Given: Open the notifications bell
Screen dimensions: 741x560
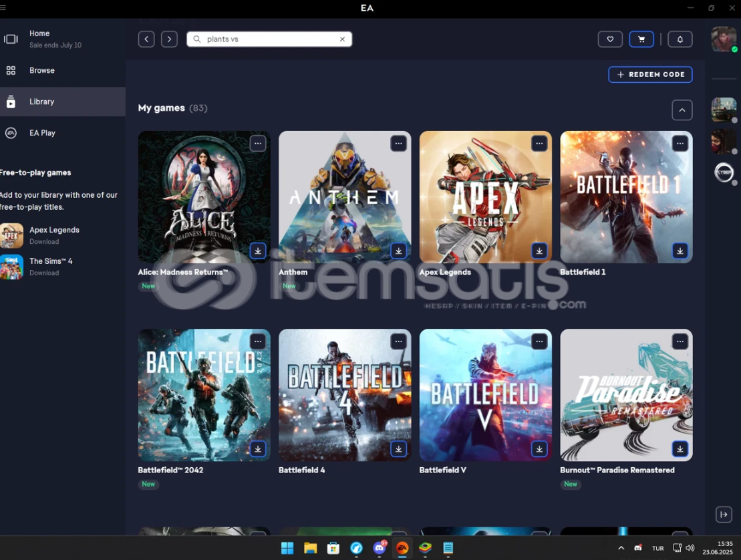Looking at the screenshot, I should point(680,39).
